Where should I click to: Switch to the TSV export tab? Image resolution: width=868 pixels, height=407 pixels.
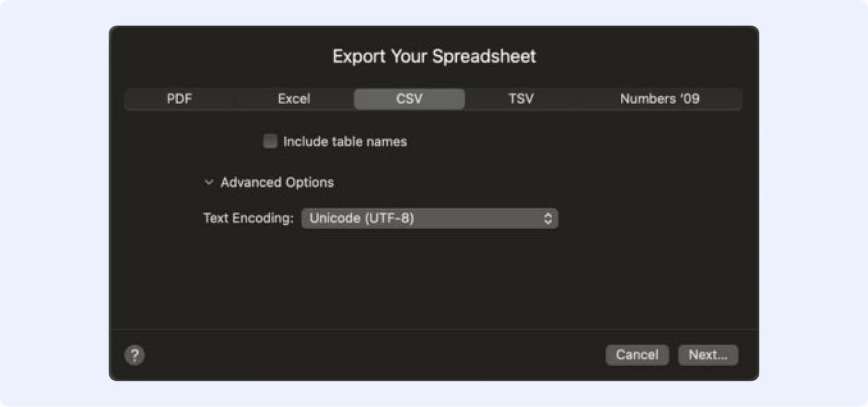(521, 99)
